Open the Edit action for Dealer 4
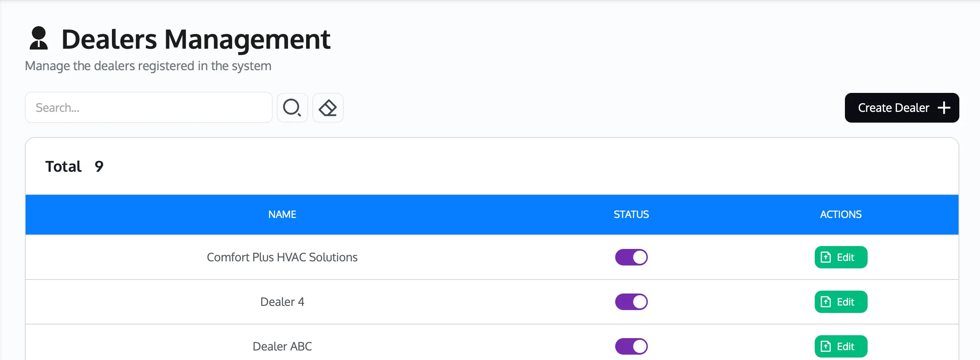Image resolution: width=980 pixels, height=360 pixels. (x=841, y=302)
